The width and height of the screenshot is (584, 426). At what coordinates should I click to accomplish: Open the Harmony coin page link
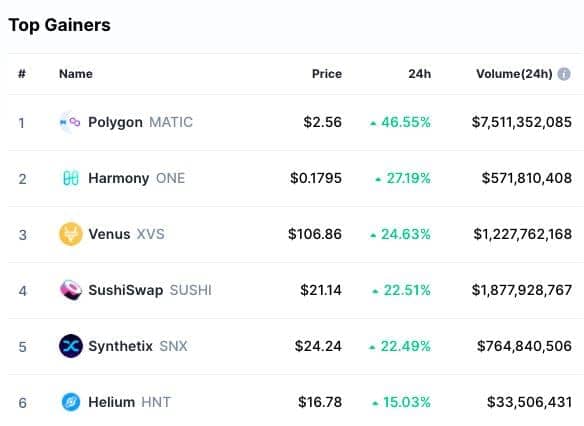point(118,178)
